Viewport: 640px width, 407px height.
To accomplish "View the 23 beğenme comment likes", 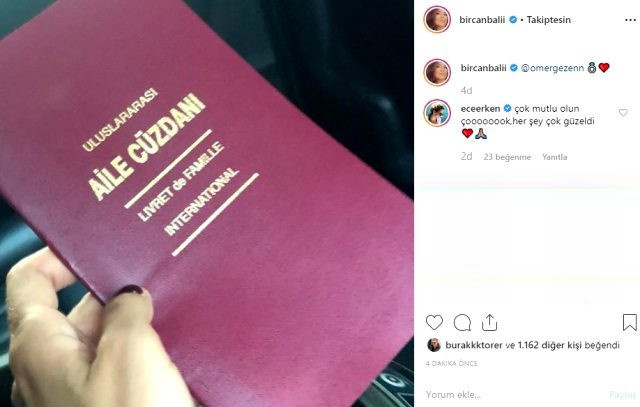I will point(507,157).
